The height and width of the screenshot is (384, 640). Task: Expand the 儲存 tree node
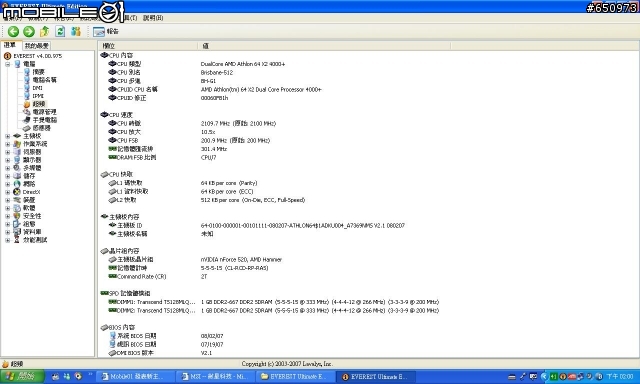click(x=7, y=176)
